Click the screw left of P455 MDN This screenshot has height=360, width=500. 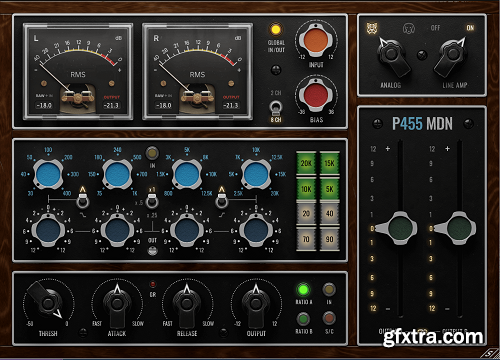coord(377,124)
